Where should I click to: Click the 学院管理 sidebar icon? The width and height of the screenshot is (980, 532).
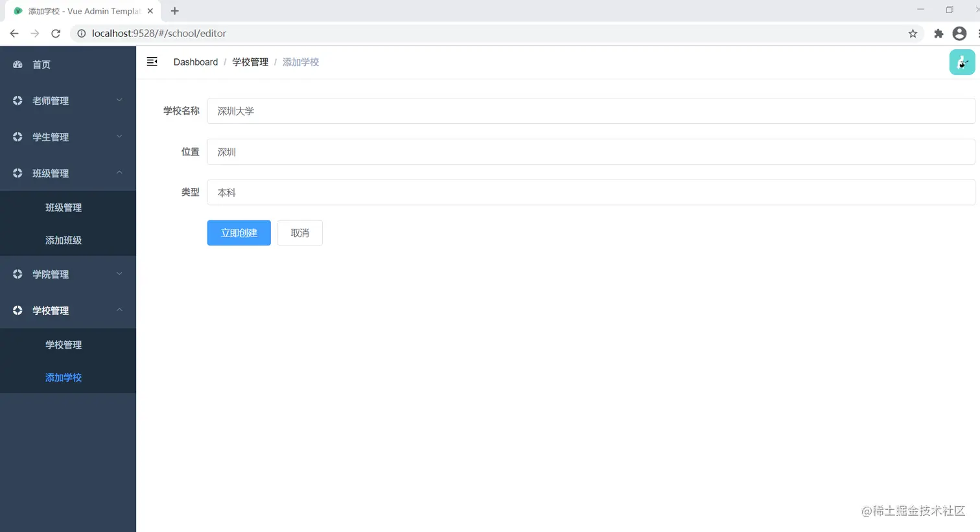(x=17, y=274)
